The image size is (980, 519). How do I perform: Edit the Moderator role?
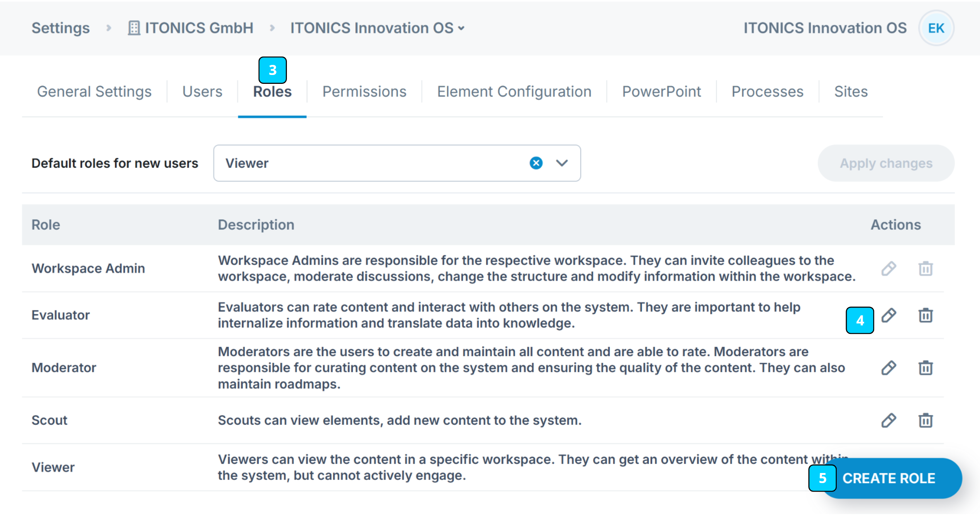point(888,368)
